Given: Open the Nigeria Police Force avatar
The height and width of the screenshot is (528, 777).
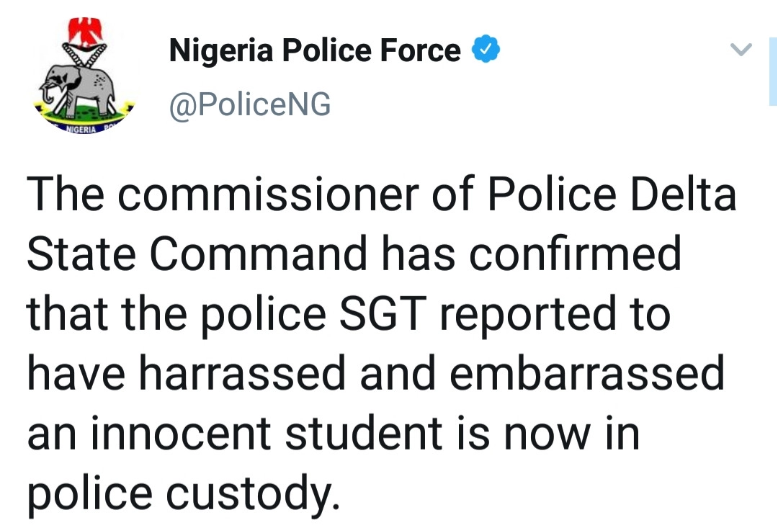Looking at the screenshot, I should point(80,80).
